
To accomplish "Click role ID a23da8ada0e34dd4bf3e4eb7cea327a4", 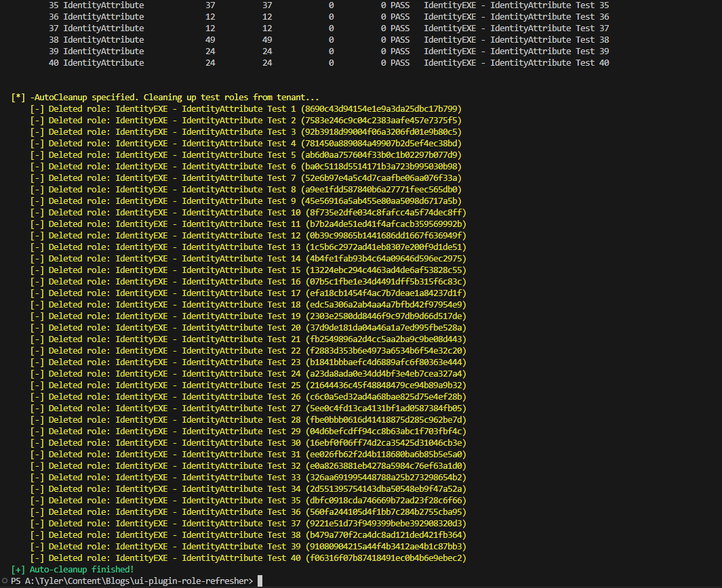I will pyautogui.click(x=386, y=373).
